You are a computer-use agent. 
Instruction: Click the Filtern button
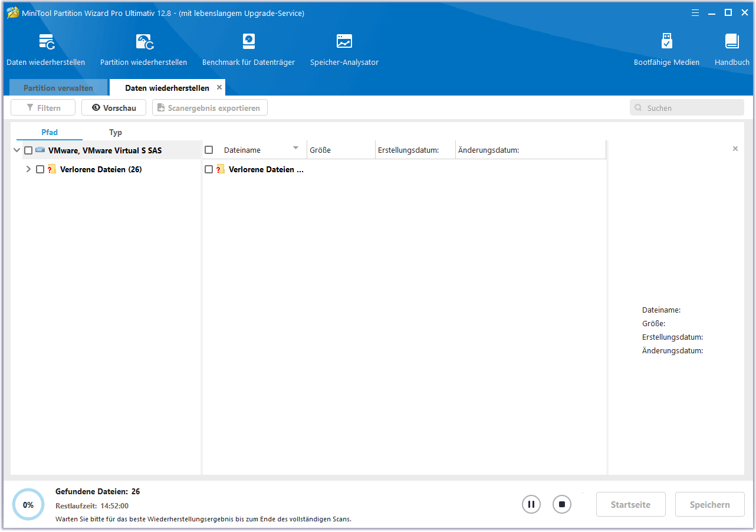pyautogui.click(x=43, y=108)
